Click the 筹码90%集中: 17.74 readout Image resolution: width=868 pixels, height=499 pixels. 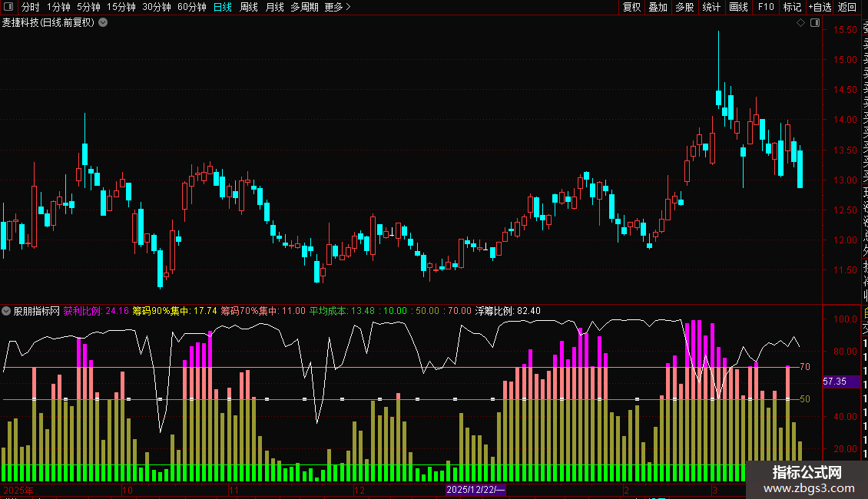pyautogui.click(x=174, y=311)
